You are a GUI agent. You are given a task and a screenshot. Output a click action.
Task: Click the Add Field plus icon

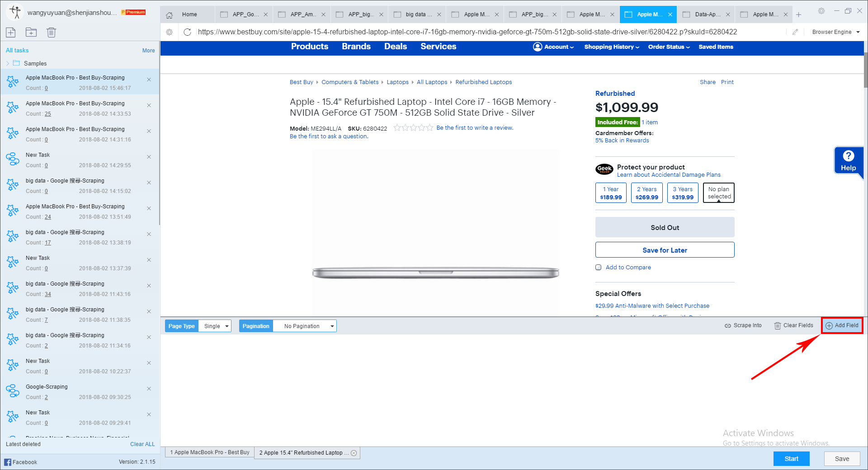[x=829, y=326]
